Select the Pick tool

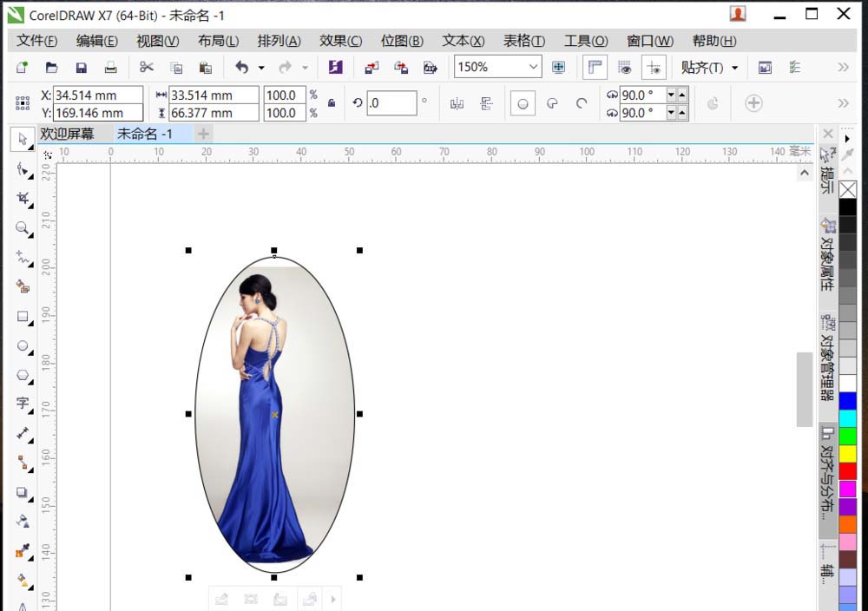[22, 139]
